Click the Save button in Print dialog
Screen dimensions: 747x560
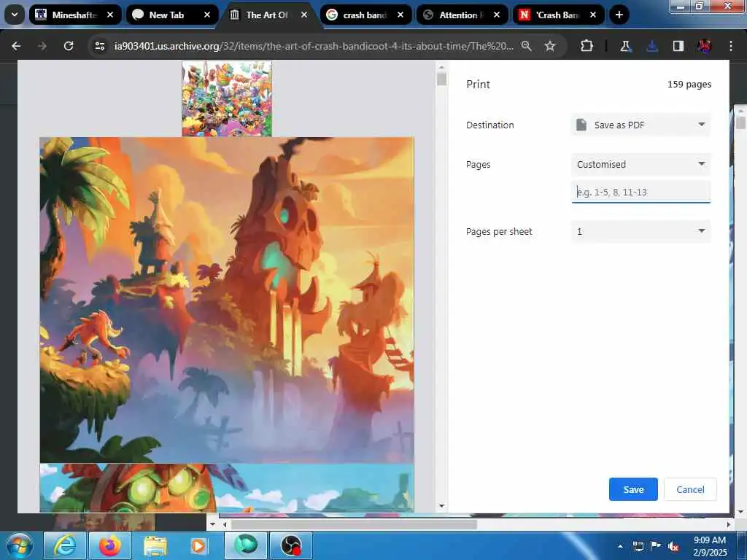[x=633, y=489]
